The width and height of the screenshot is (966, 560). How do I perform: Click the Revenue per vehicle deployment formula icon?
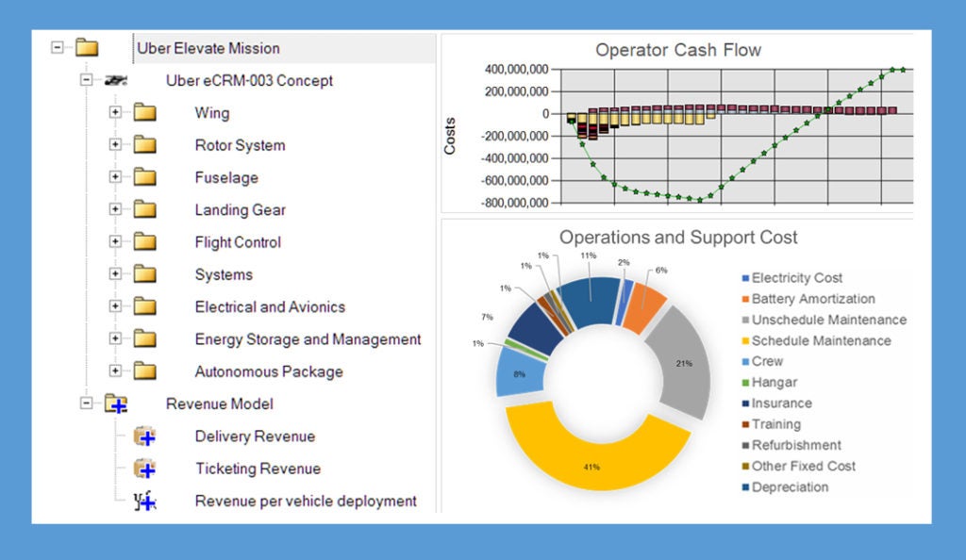(144, 501)
